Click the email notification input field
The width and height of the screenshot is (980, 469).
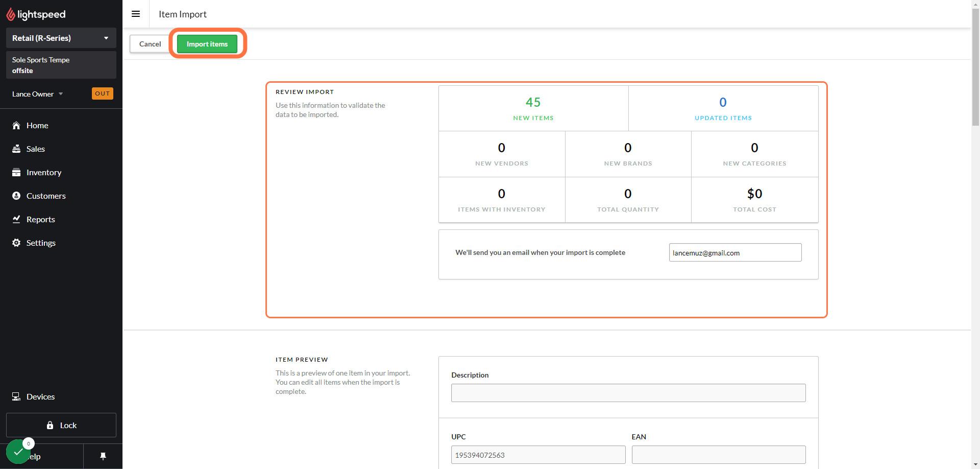735,252
